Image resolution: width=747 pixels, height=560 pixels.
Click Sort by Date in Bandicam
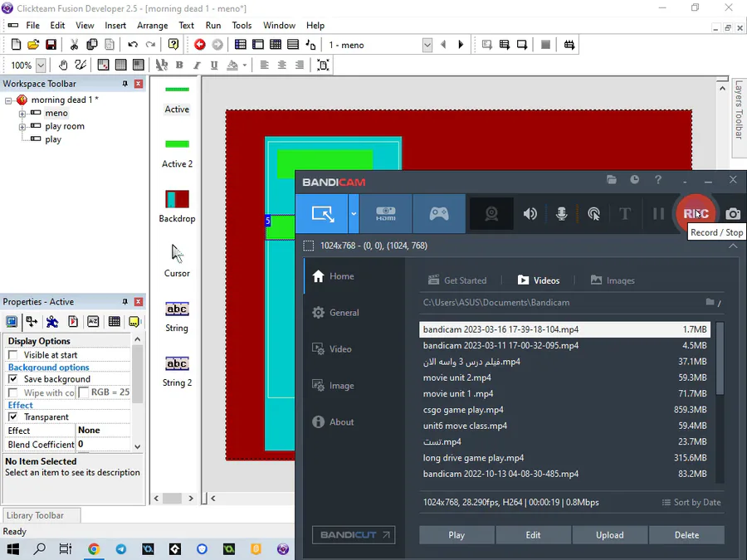tap(691, 503)
